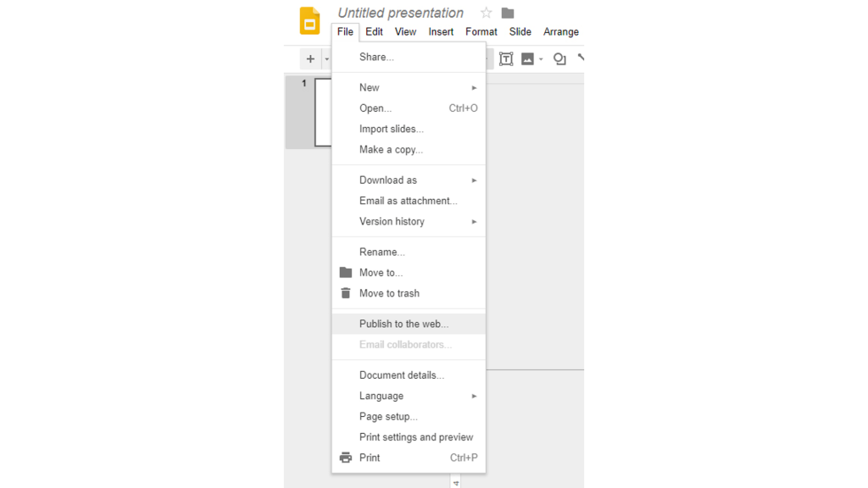Click the trash icon next to Move to trash

tap(346, 293)
